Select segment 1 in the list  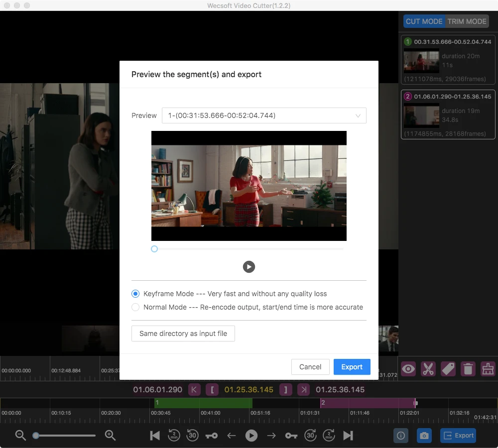tap(448, 60)
